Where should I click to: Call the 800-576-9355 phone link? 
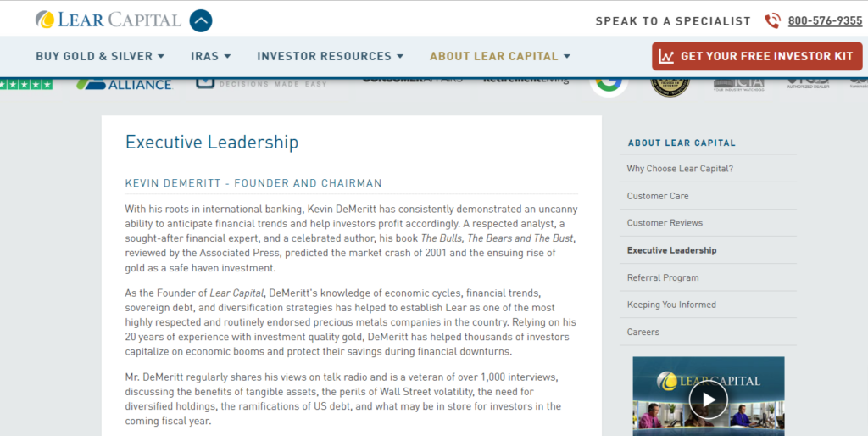coord(825,21)
